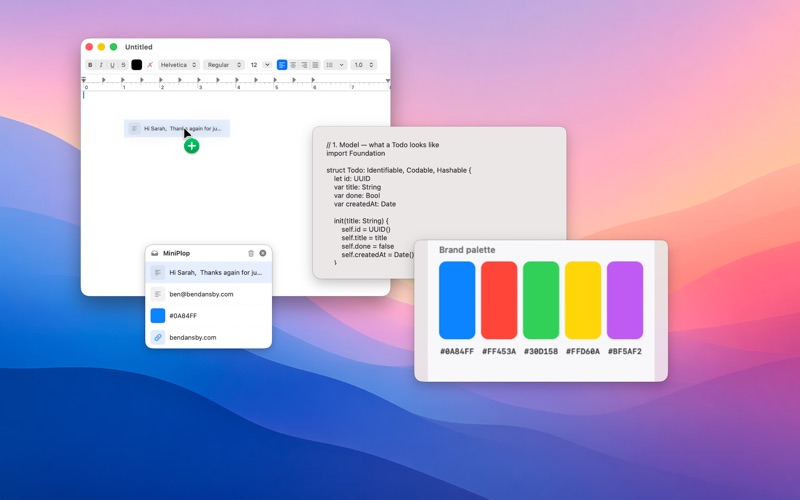Screen dimensions: 800x500
Task: Click the text background color button with red slash
Action: 150,65
